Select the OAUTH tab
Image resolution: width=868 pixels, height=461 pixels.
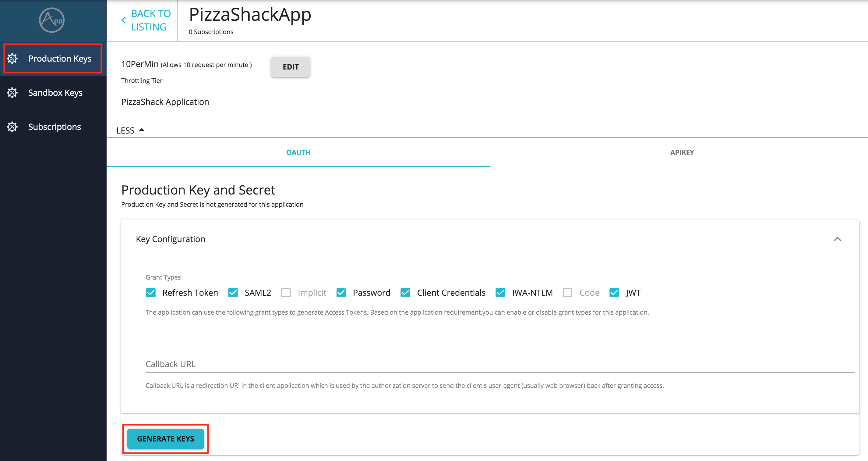pyautogui.click(x=298, y=152)
